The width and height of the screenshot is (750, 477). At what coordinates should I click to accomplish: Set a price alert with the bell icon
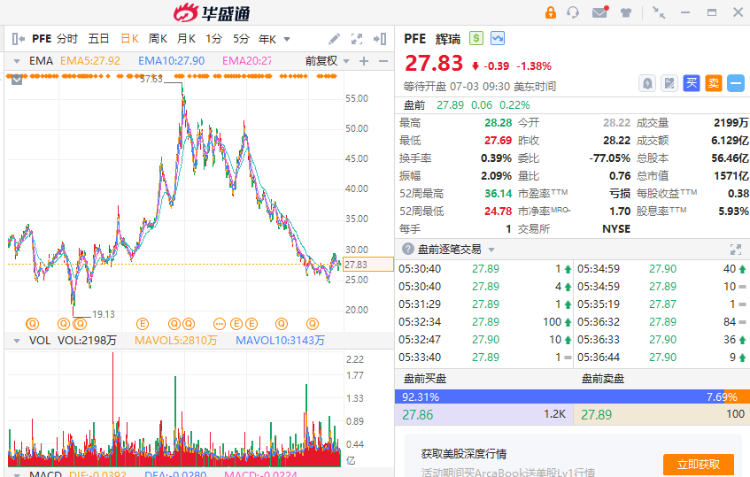click(x=647, y=84)
